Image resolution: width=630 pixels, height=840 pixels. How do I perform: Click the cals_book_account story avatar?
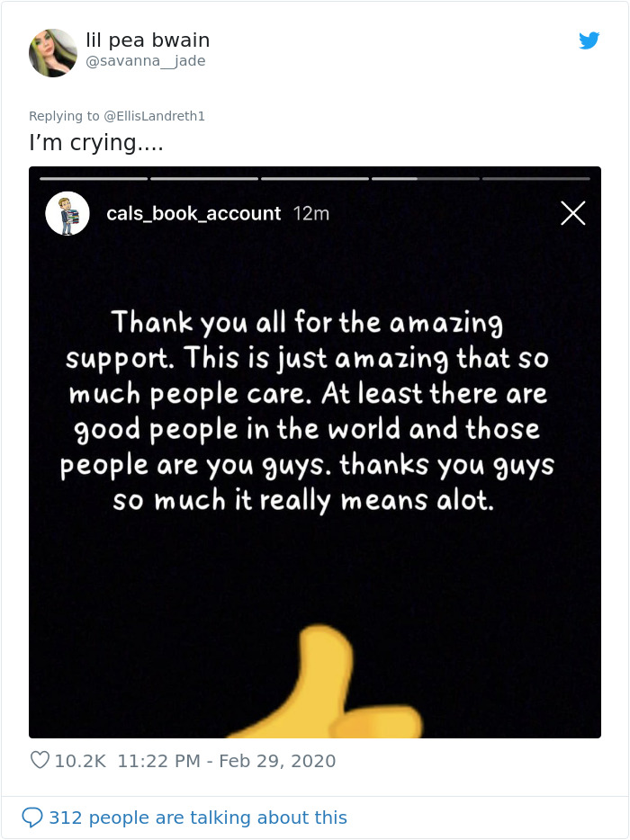tap(67, 212)
